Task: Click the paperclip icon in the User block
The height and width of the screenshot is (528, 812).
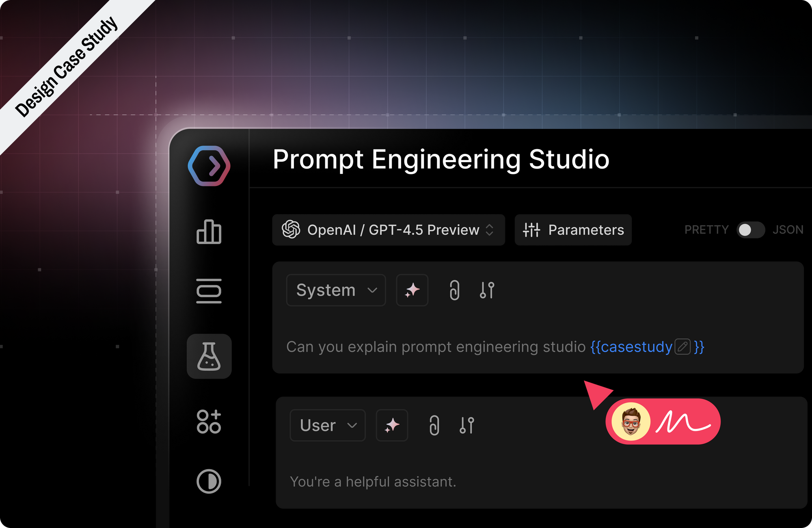Action: (434, 425)
